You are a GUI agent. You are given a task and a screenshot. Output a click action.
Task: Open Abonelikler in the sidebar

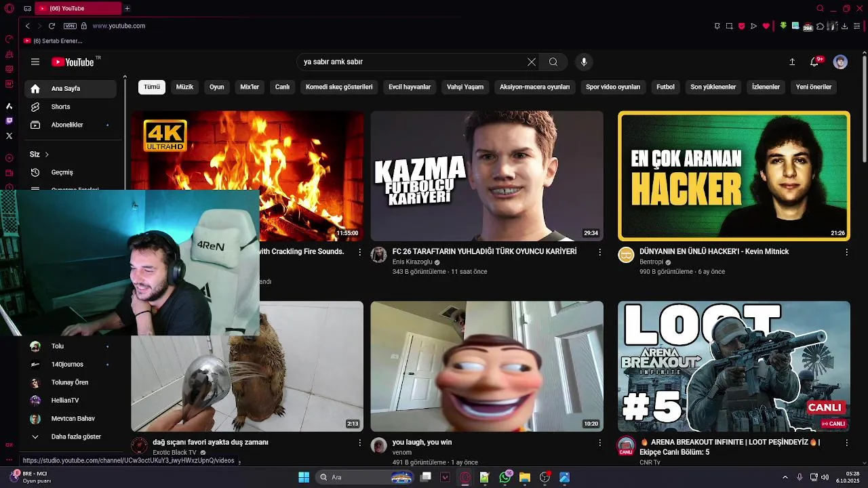(x=71, y=125)
